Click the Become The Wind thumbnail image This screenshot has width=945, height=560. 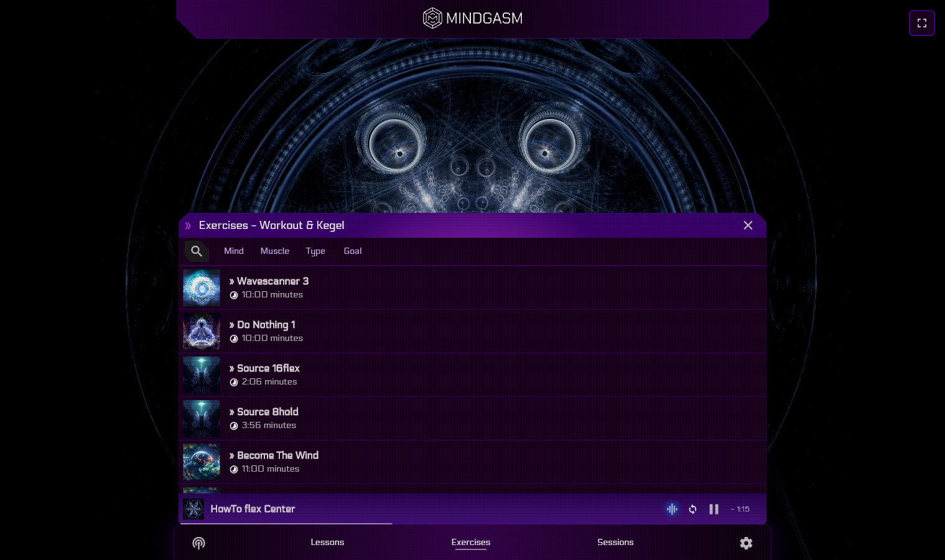(x=202, y=462)
